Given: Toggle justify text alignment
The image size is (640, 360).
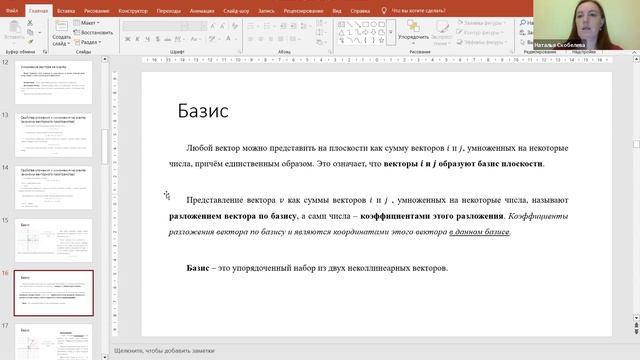Looking at the screenshot, I should (280, 39).
